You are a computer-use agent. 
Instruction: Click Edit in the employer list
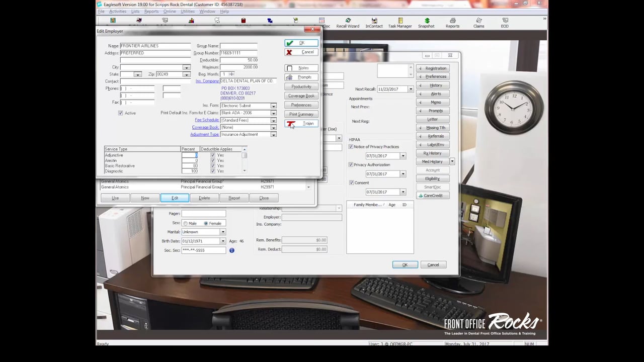[175, 198]
